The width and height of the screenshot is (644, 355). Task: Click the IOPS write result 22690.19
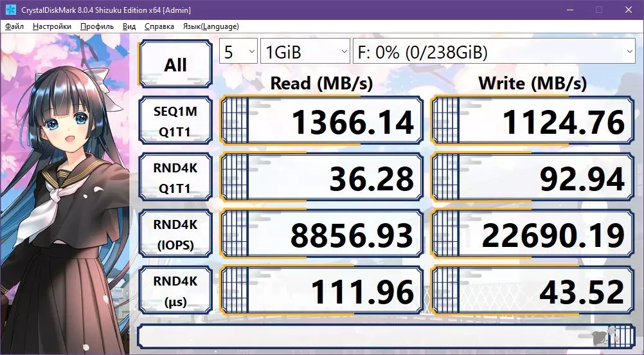[x=533, y=234]
